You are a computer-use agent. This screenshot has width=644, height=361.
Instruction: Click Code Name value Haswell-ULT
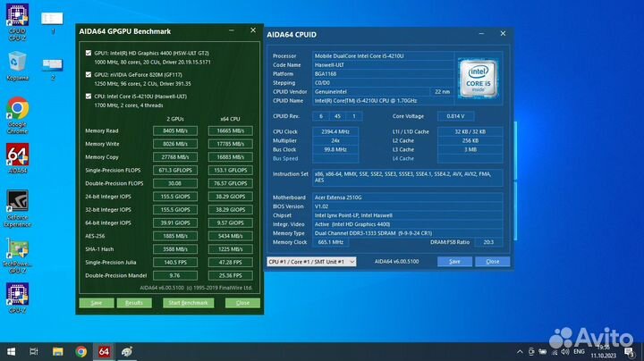pos(383,65)
